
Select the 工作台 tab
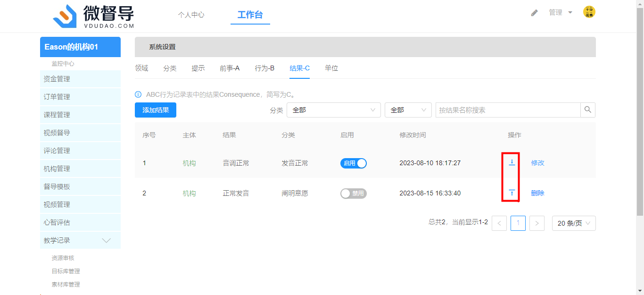pos(250,15)
